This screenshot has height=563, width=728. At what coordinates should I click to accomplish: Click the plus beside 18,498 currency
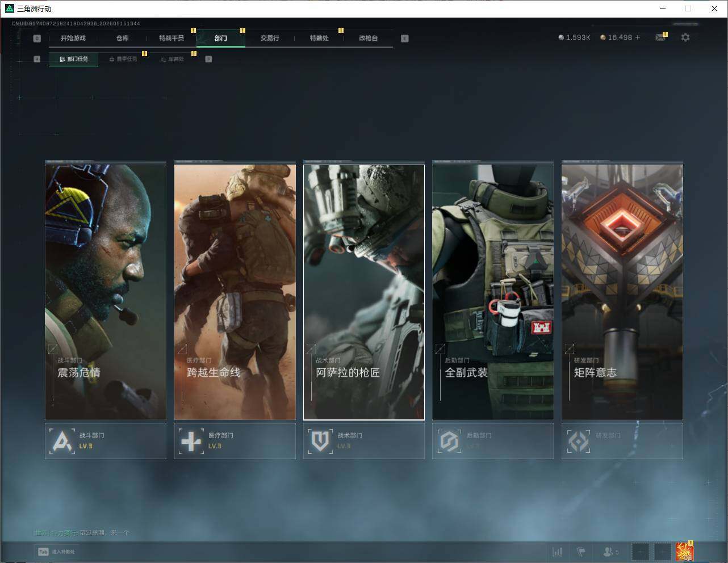638,37
